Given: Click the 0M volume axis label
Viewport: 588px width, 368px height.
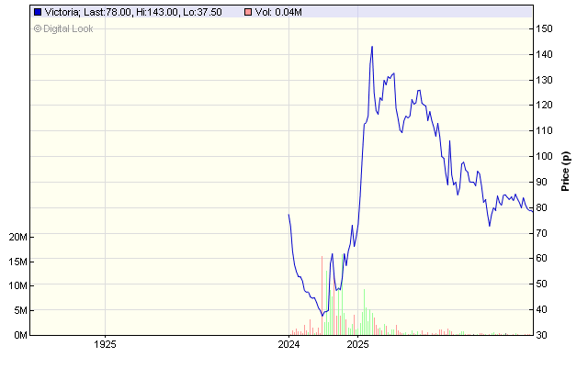Looking at the screenshot, I should 20,335.
